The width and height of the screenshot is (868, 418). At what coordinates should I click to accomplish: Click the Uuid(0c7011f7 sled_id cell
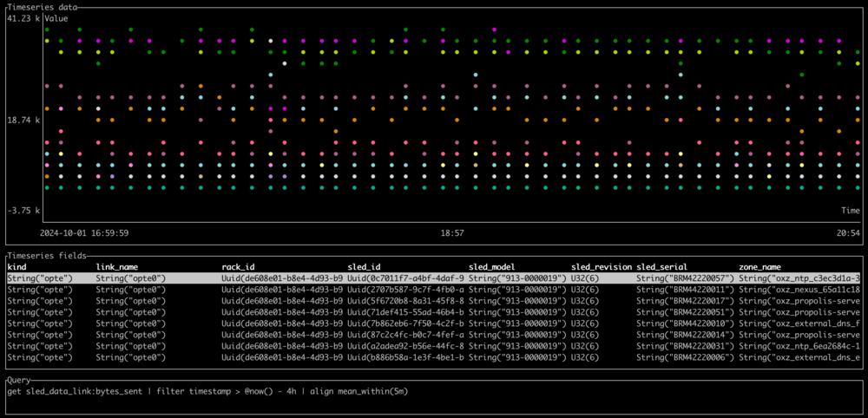click(x=405, y=278)
